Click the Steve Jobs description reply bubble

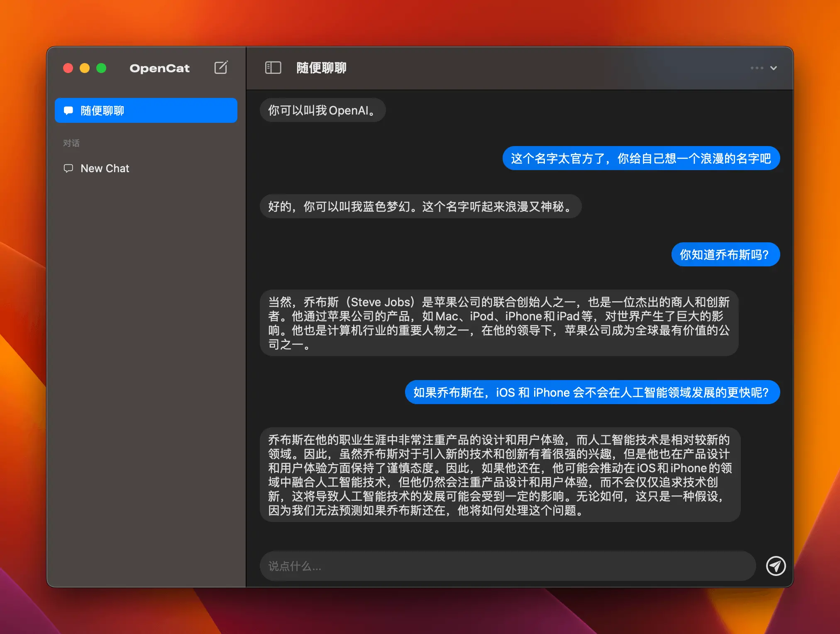point(499,323)
